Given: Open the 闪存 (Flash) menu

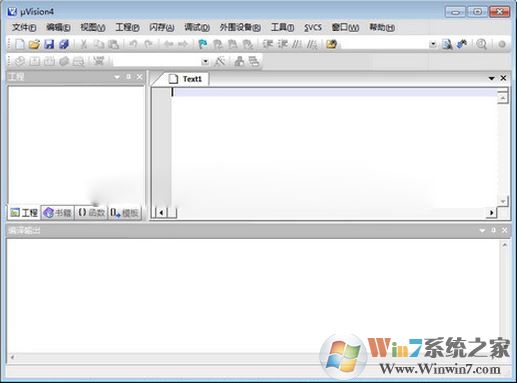Looking at the screenshot, I should pyautogui.click(x=162, y=27).
